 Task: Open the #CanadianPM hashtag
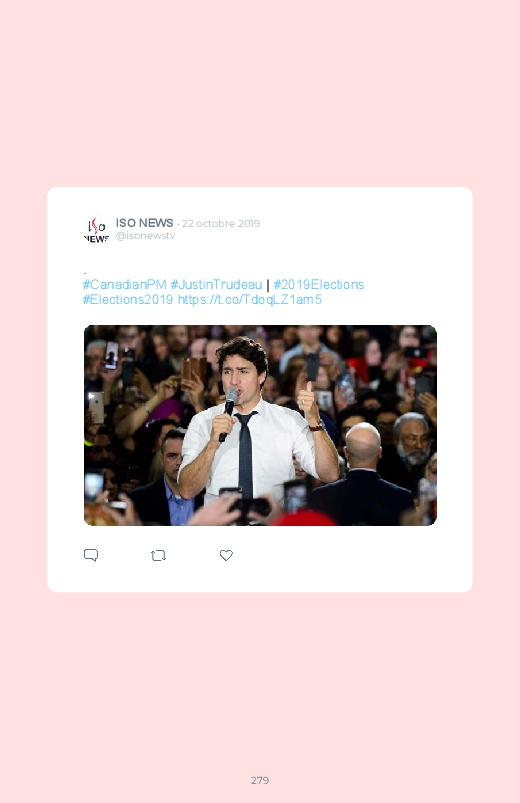[x=124, y=284]
